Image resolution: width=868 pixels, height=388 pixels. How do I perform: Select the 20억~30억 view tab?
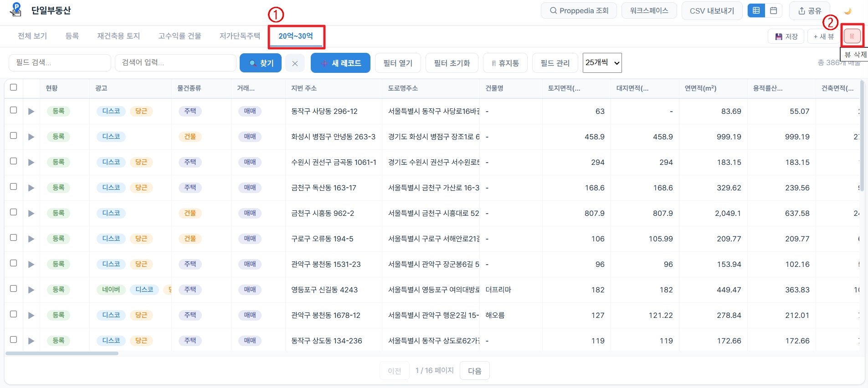(x=296, y=36)
